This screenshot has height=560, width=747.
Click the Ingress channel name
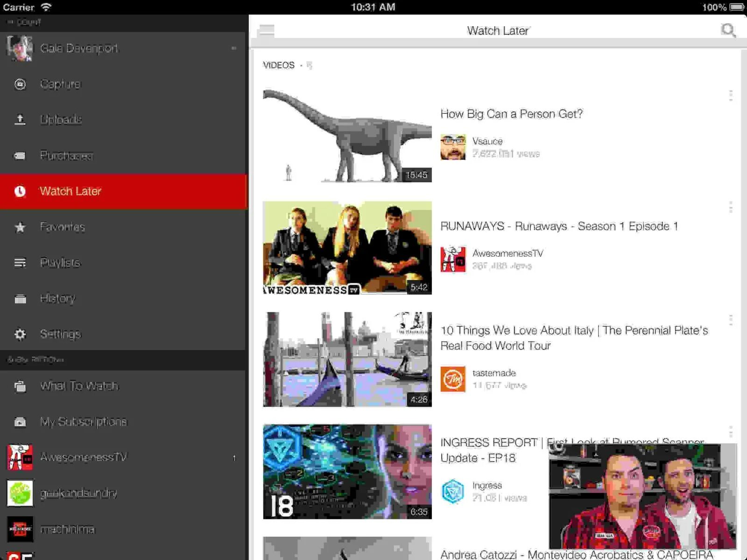click(487, 485)
